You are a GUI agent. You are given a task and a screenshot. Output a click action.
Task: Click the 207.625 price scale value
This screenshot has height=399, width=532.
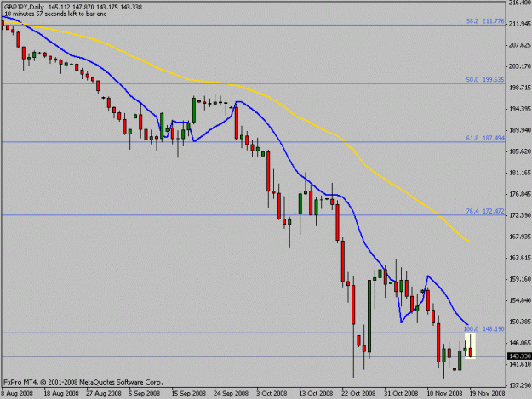[520, 45]
